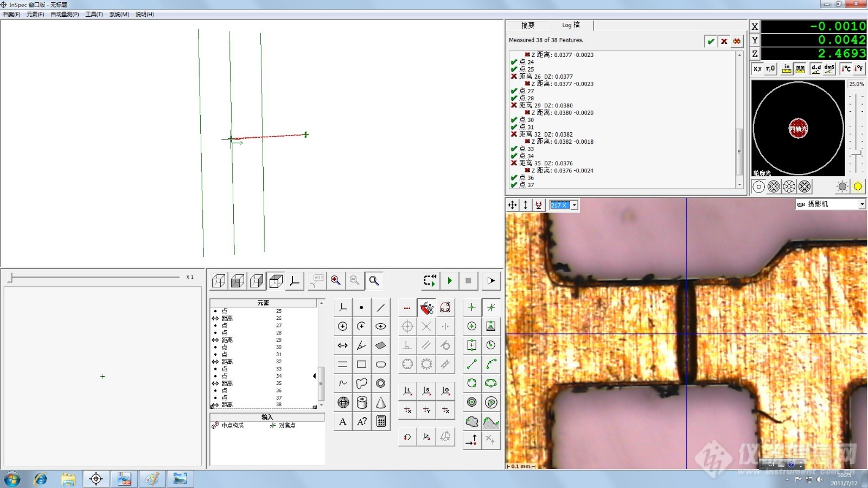Select the Distance measurement tool
This screenshot has width=868, height=488.
(x=342, y=345)
